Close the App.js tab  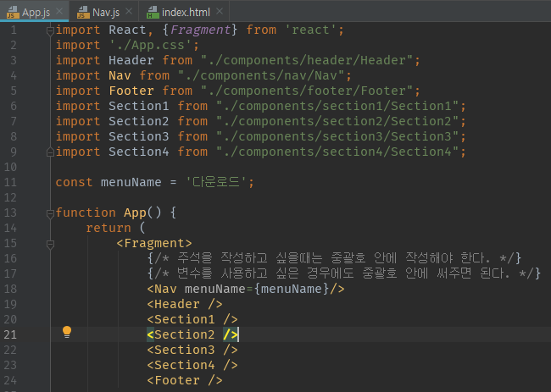(x=59, y=11)
